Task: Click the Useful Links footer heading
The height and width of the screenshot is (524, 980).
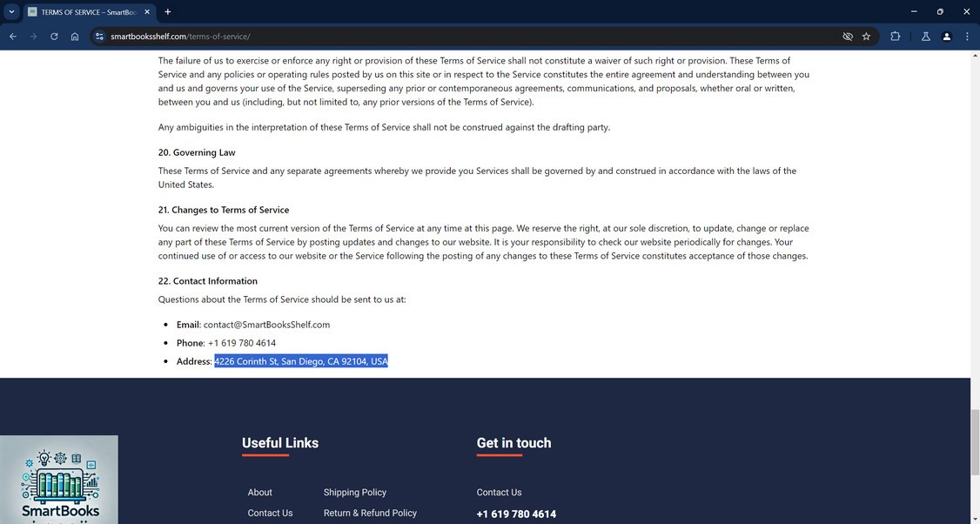Action: click(x=280, y=443)
